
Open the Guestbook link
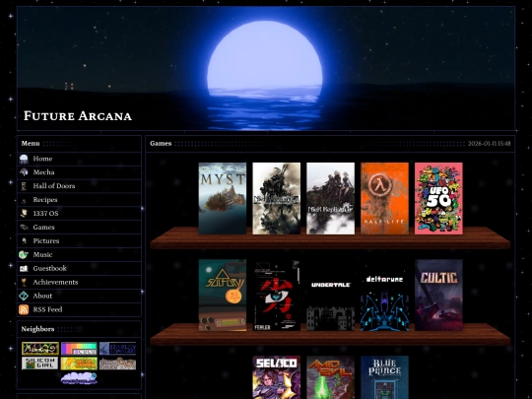pyautogui.click(x=49, y=268)
